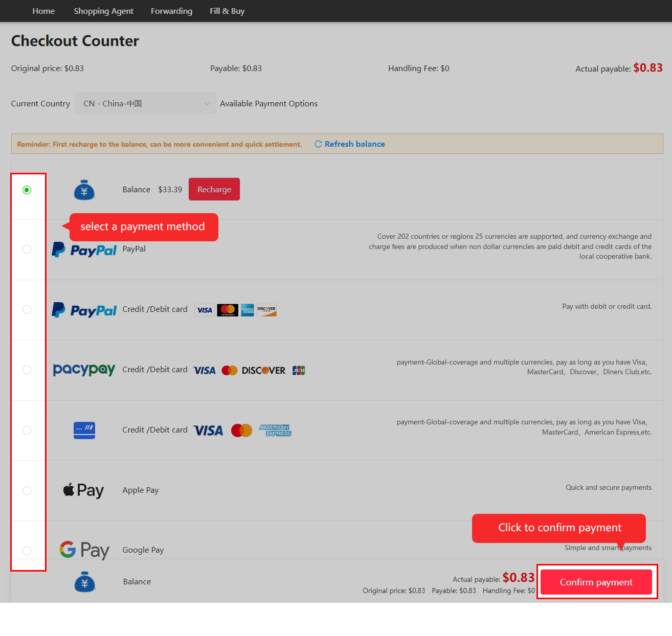The image size is (672, 636).
Task: Select the PayPal radio button
Action: pyautogui.click(x=27, y=249)
